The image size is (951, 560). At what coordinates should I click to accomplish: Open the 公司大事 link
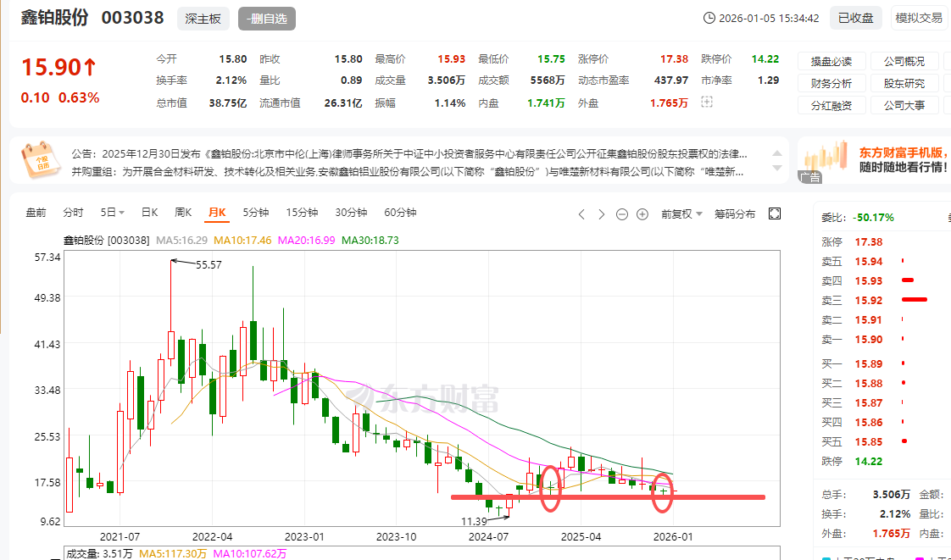pos(904,105)
